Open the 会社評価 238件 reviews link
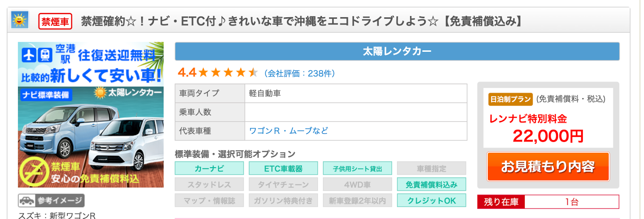Viewport: 644px width, 219px height. pos(299,73)
